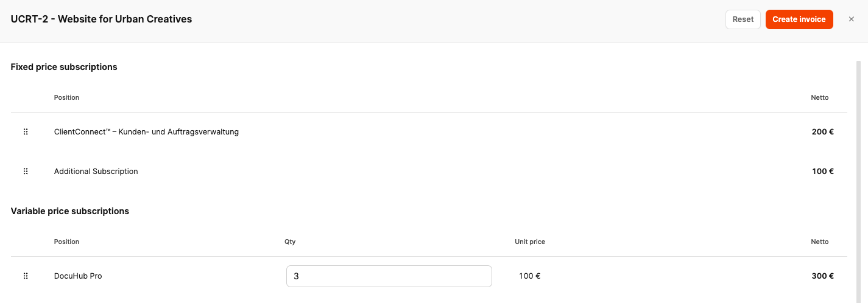The width and height of the screenshot is (868, 303).
Task: Click the 200 € net amount
Action: click(822, 132)
